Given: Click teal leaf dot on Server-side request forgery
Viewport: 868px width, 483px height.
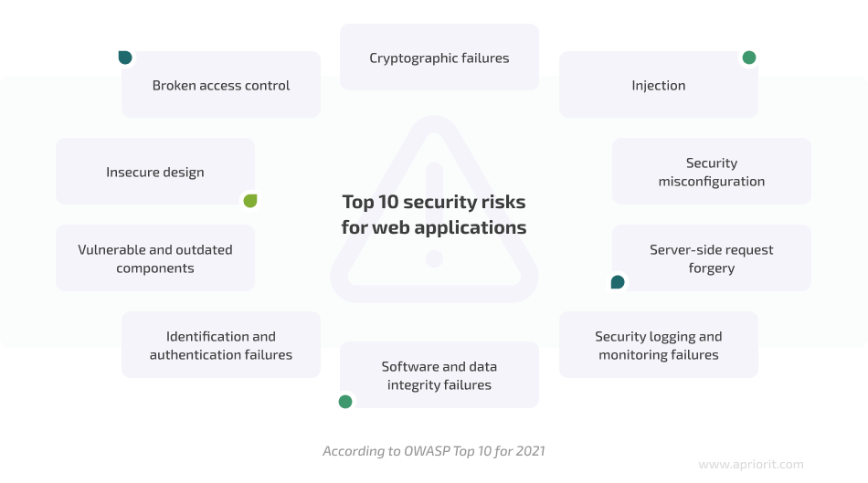Looking at the screenshot, I should coord(618,282).
